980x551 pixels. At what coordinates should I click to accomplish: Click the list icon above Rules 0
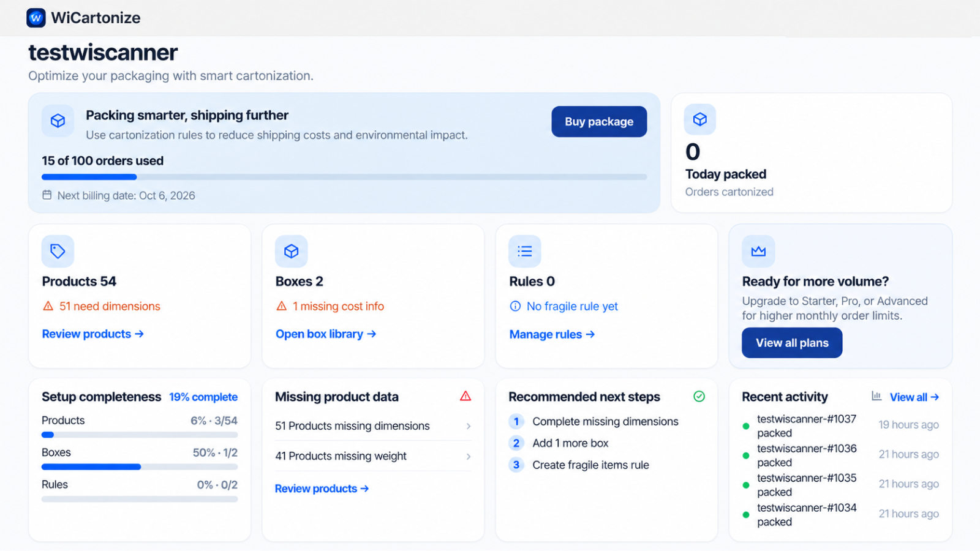point(525,251)
